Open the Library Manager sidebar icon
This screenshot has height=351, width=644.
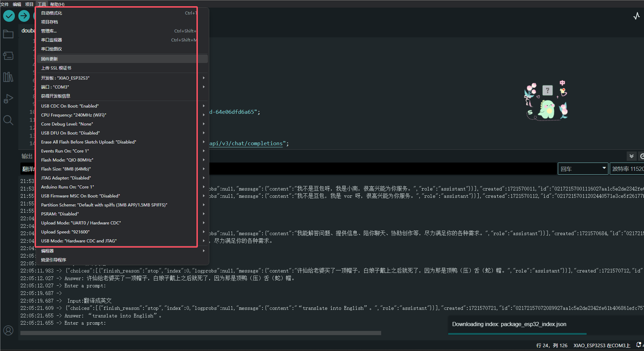(x=8, y=77)
